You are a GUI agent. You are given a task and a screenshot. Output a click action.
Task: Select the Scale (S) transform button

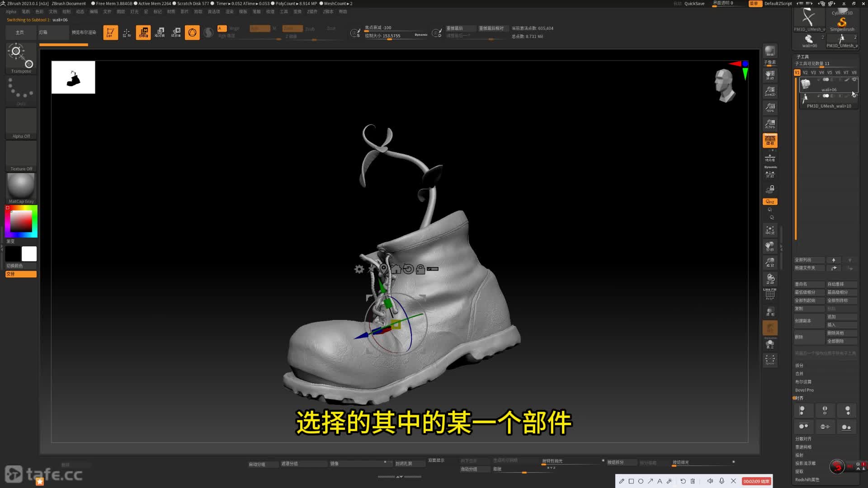click(160, 33)
